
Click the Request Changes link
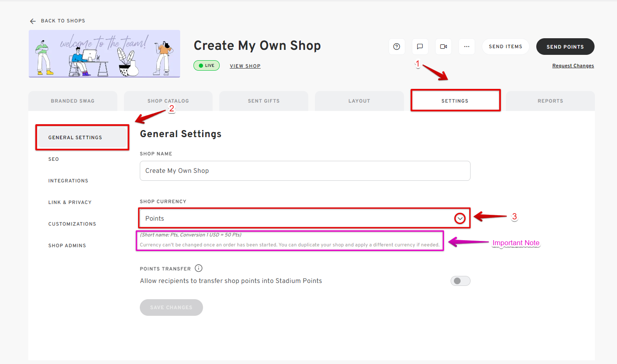(x=573, y=65)
